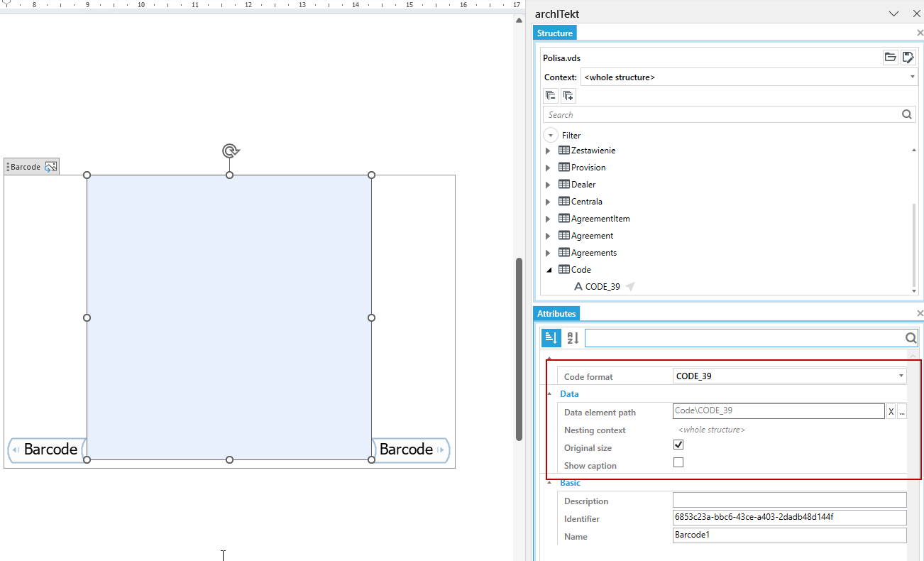Click the document vertical scrollbar thumb

coord(519,349)
